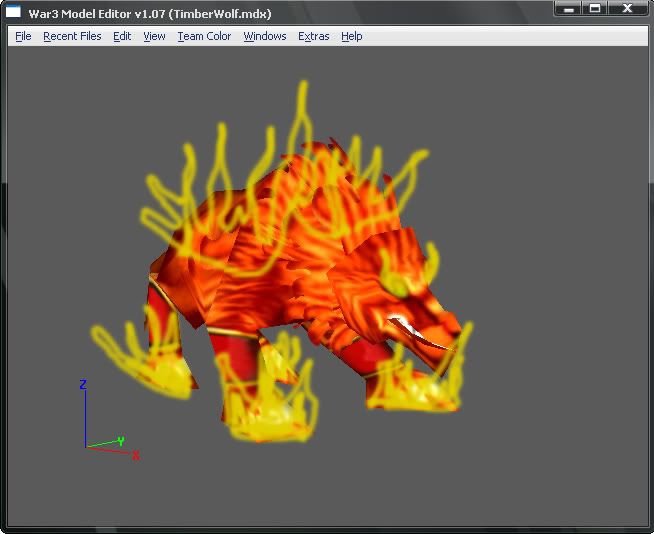The height and width of the screenshot is (534, 654).
Task: Open the Recent Files menu
Action: [72, 36]
